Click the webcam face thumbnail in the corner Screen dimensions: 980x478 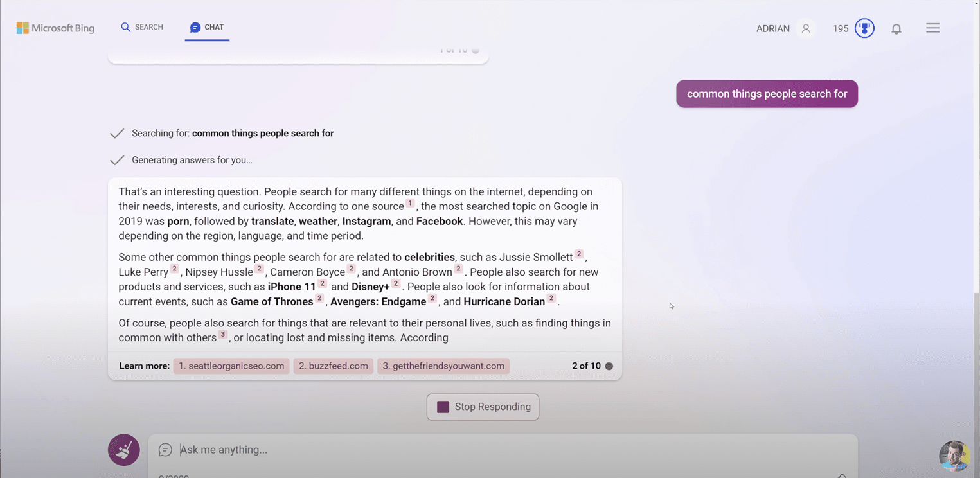[954, 456]
